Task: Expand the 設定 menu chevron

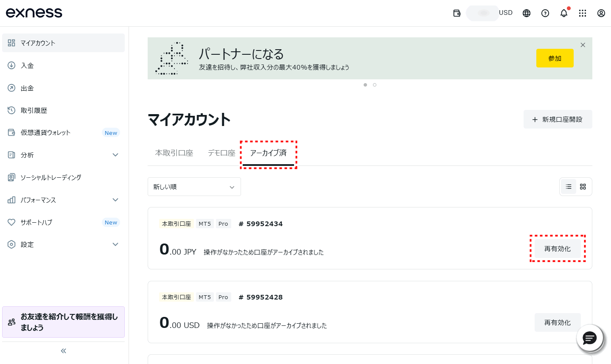Action: click(115, 244)
